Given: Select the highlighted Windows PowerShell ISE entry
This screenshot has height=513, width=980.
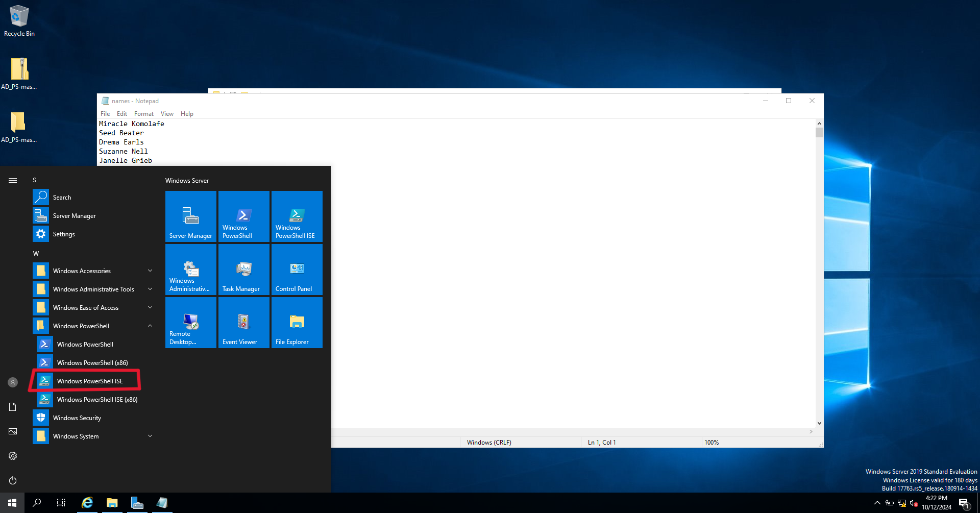Looking at the screenshot, I should point(90,381).
